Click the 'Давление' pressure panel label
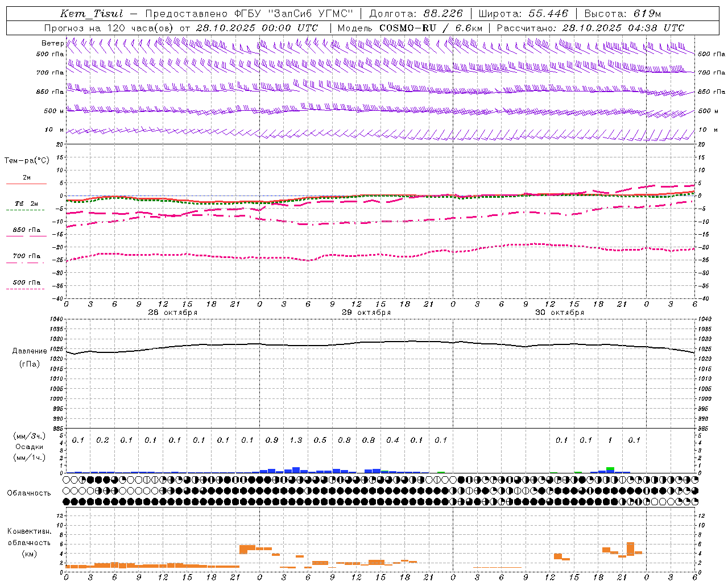 pyautogui.click(x=30, y=351)
